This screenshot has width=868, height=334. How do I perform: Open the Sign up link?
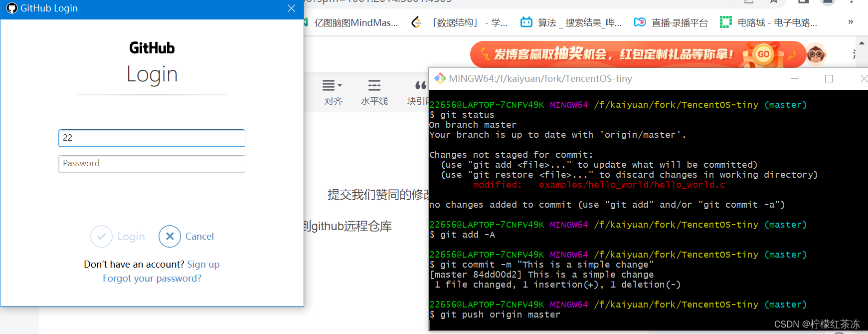[203, 264]
